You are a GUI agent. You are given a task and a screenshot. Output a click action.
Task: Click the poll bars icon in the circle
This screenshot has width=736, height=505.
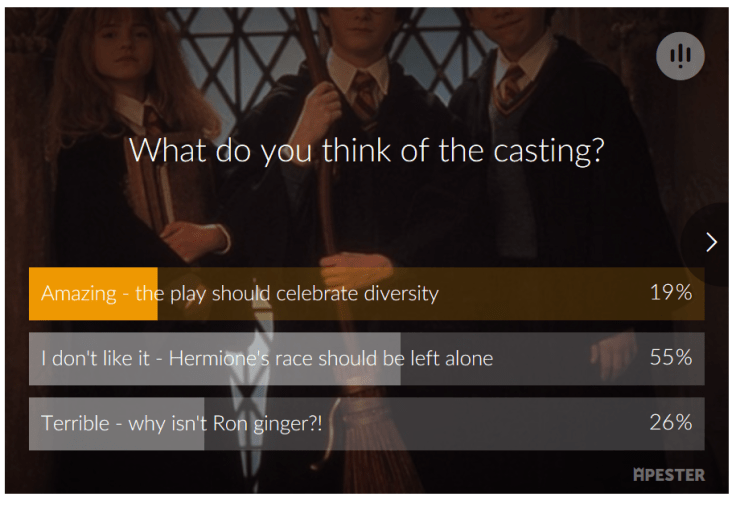680,55
